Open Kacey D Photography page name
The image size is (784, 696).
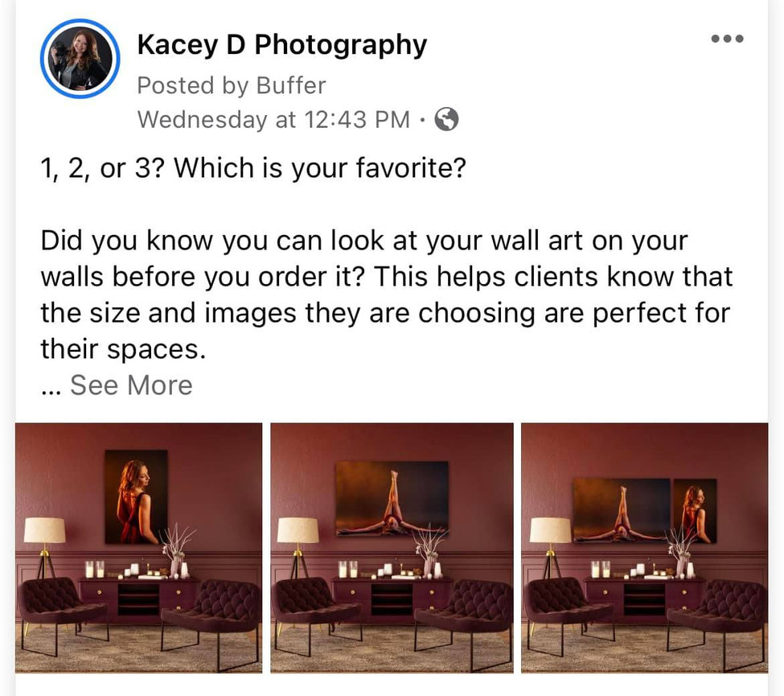(x=282, y=44)
